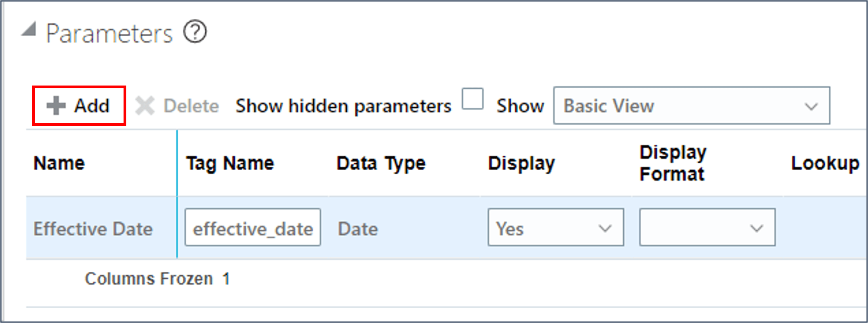Screen dimensions: 868x323
Task: Click the effective_date tag name field
Action: pos(253,228)
